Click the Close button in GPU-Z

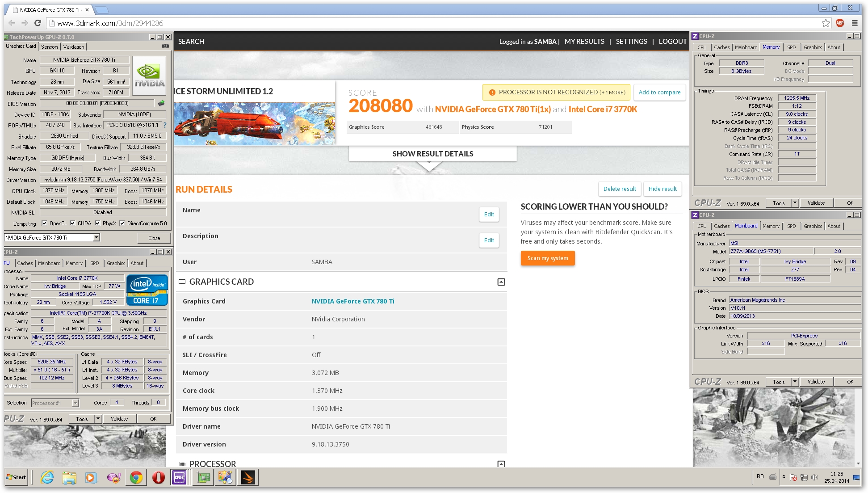[x=154, y=238]
